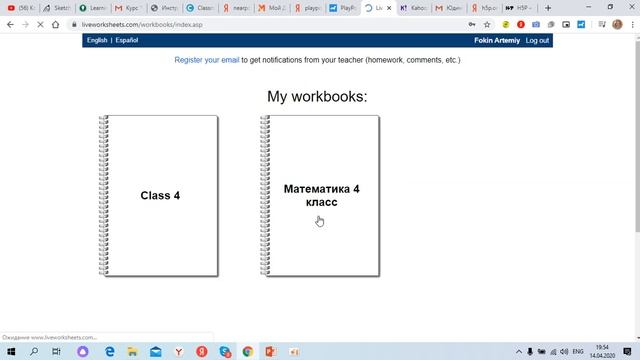
Task: Switch to the Инстр tab
Action: click(x=164, y=8)
